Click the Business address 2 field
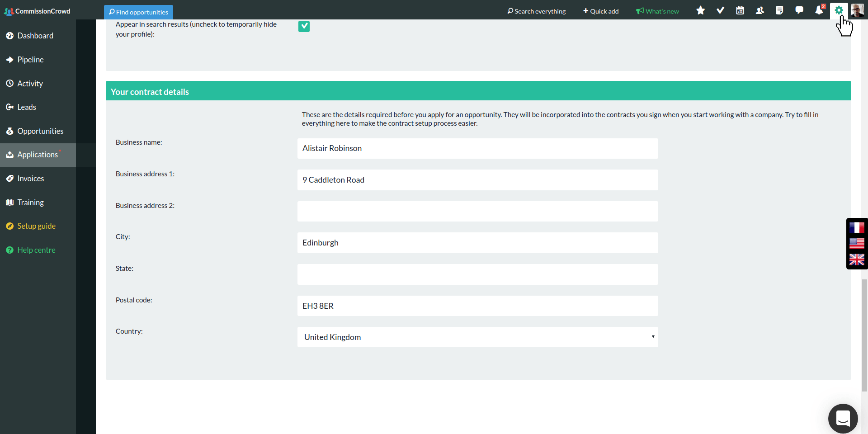This screenshot has height=434, width=868. coord(477,212)
